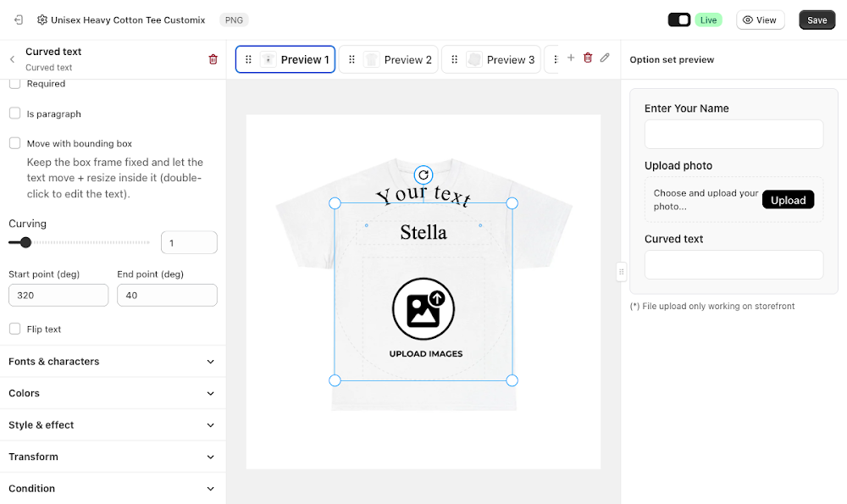Go back with the left chevron arrow
Screen dimensions: 847x504
point(13,59)
